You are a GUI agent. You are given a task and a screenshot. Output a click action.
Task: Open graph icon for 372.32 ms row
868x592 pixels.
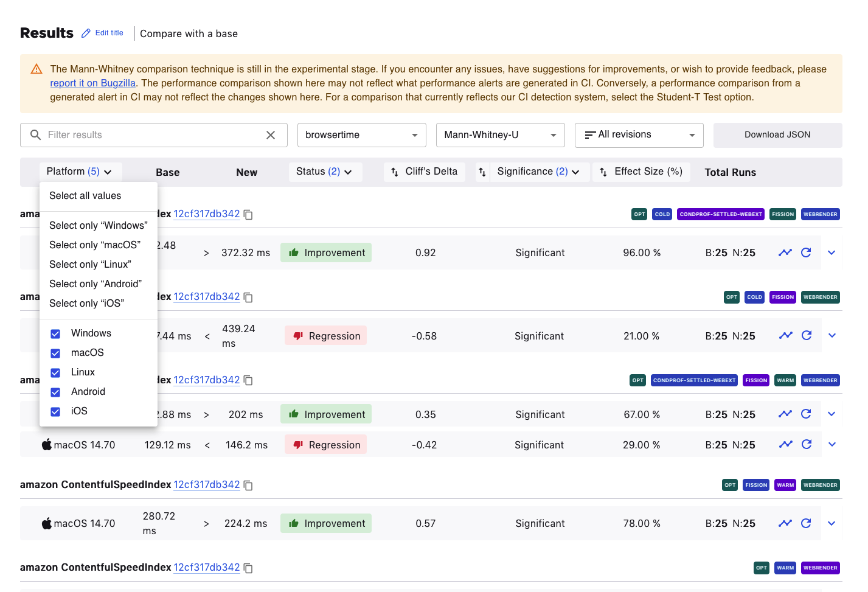coord(785,252)
